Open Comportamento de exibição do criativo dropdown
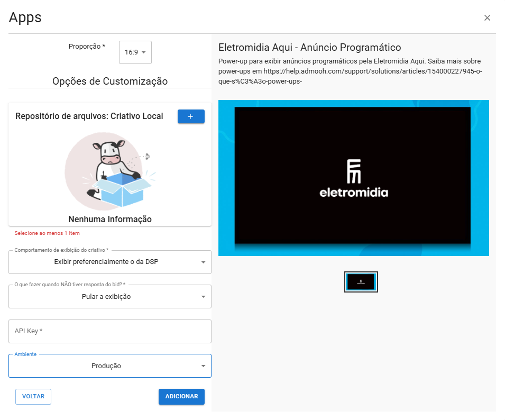This screenshot has height=420, width=505. click(110, 262)
